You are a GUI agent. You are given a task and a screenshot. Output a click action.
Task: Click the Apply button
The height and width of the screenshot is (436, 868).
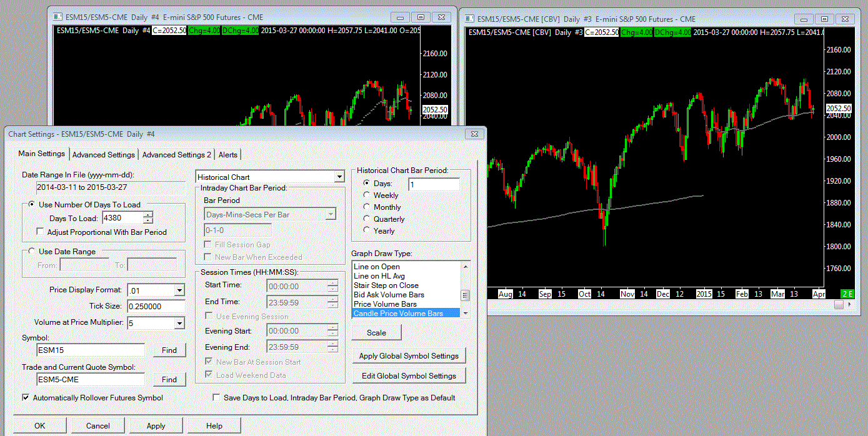point(156,426)
